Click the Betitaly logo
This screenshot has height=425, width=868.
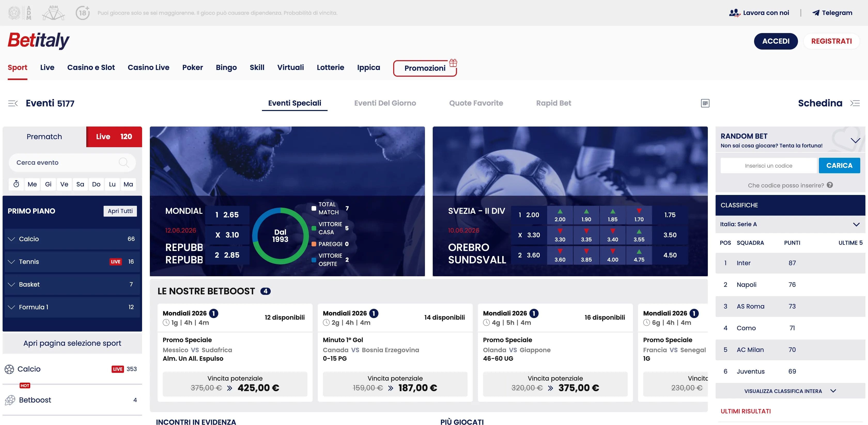38,41
